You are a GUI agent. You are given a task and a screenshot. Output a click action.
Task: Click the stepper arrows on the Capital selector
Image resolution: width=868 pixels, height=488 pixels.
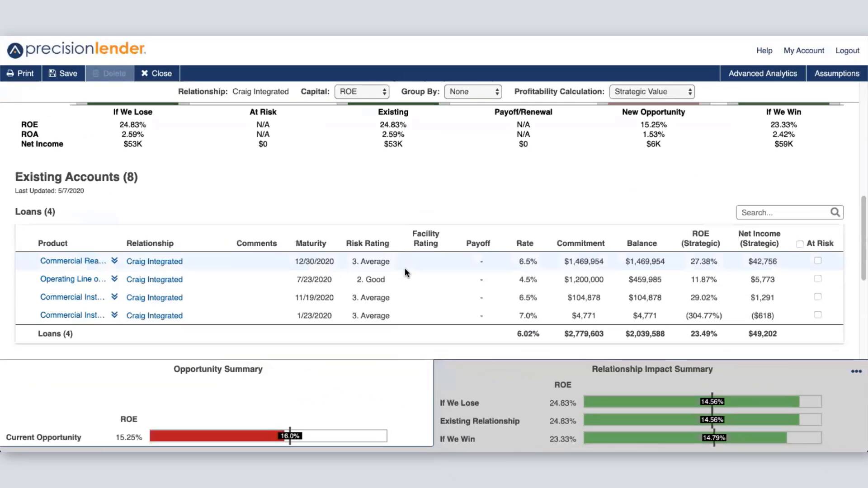[x=384, y=91]
